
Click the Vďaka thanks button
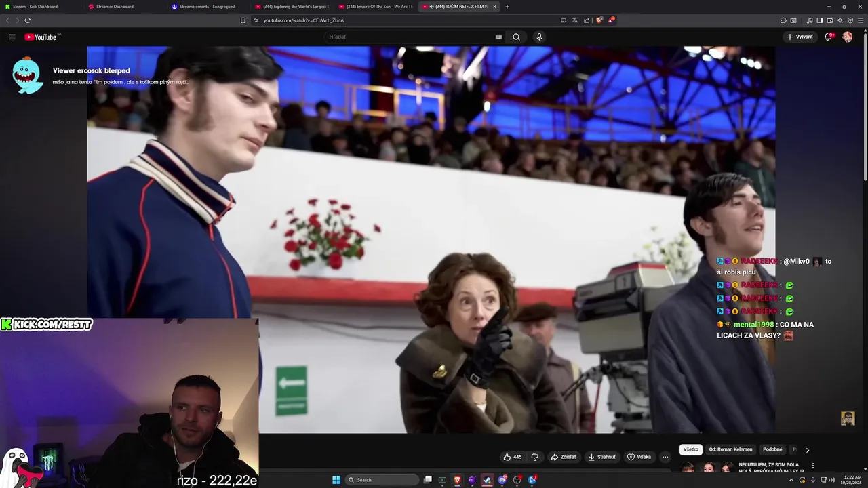point(639,457)
